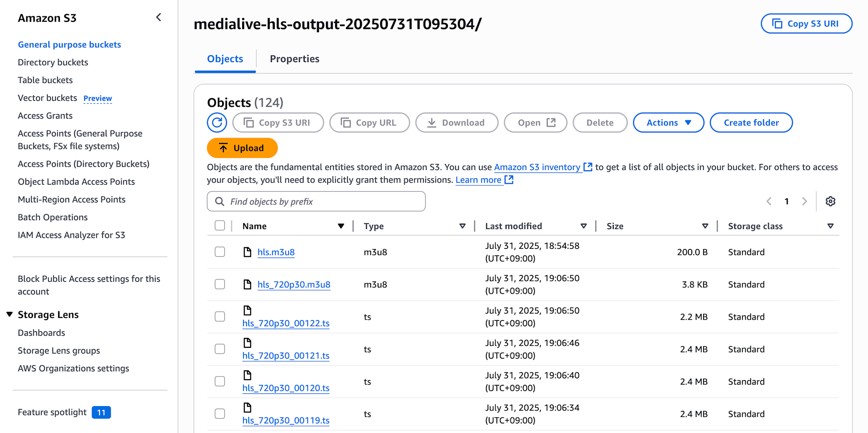Open Block Public Access settings
This screenshot has width=868, height=433.
tap(89, 285)
